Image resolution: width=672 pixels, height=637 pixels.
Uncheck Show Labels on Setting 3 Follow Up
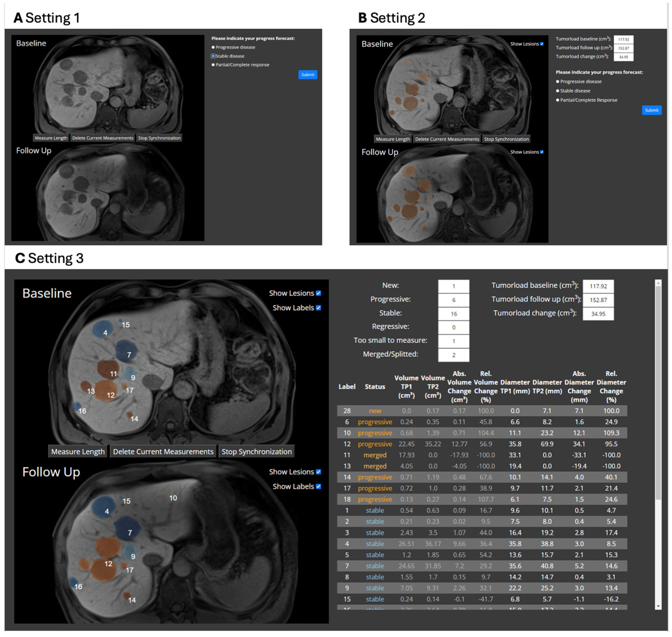[318, 486]
